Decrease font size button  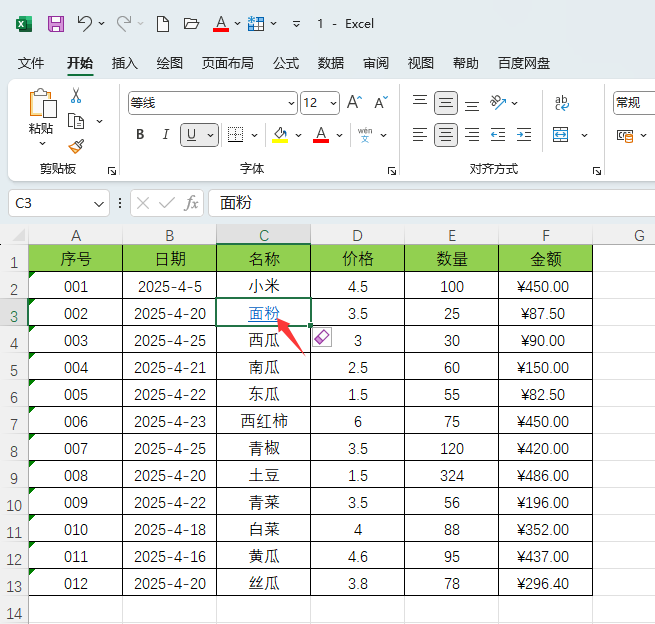pyautogui.click(x=381, y=102)
